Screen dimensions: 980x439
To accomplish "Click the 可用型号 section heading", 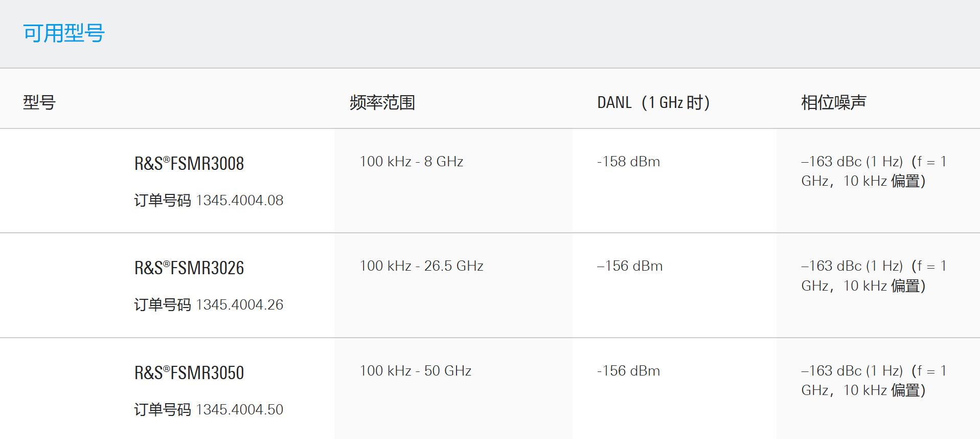I will pyautogui.click(x=64, y=33).
